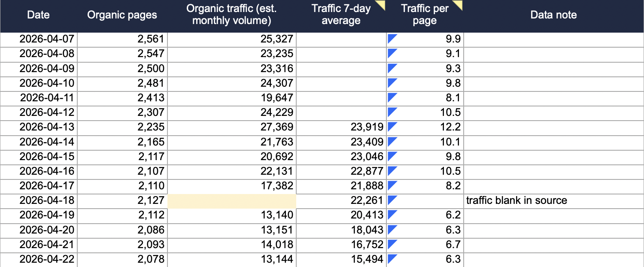Select date cell 2026-04-08

[x=38, y=54]
